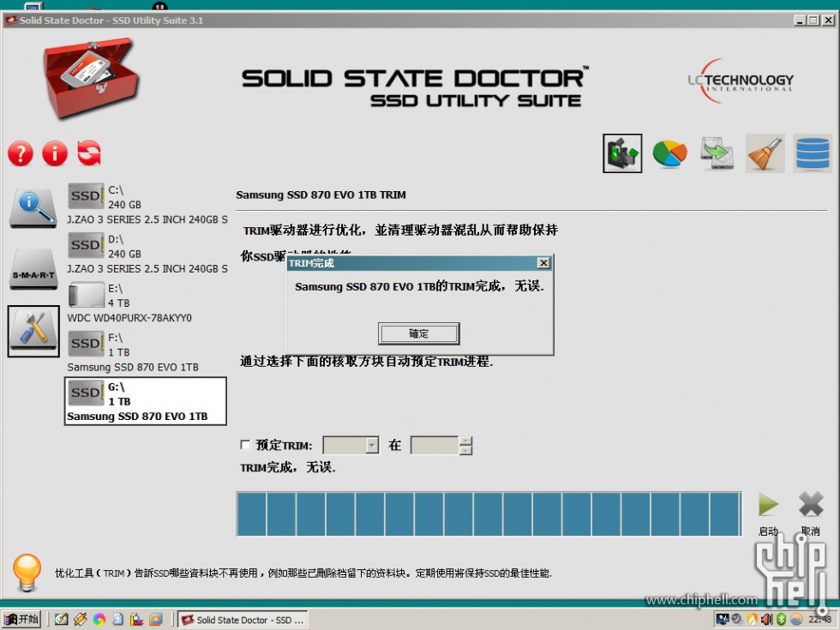Close the TRIM完成 dialog with X
The image size is (840, 630).
pyautogui.click(x=543, y=263)
